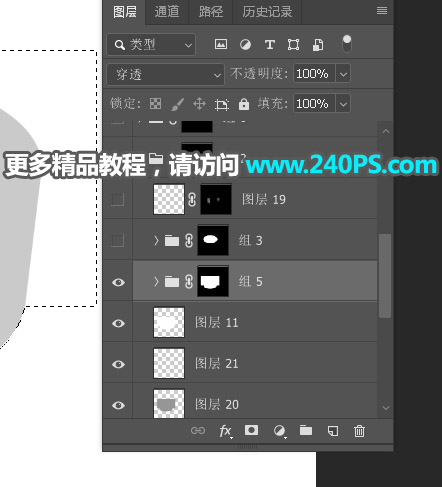Filter layers by adjustment layers icon
This screenshot has height=487, width=442.
(245, 44)
